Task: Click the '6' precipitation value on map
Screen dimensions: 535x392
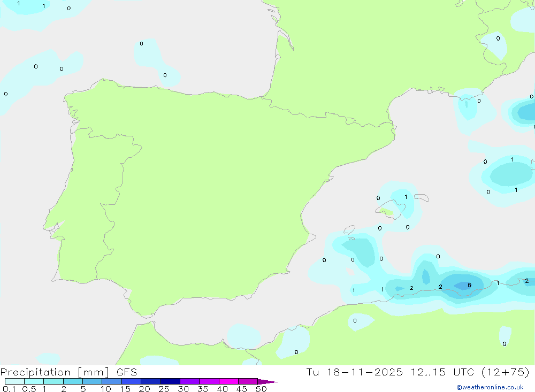Action: (x=470, y=285)
